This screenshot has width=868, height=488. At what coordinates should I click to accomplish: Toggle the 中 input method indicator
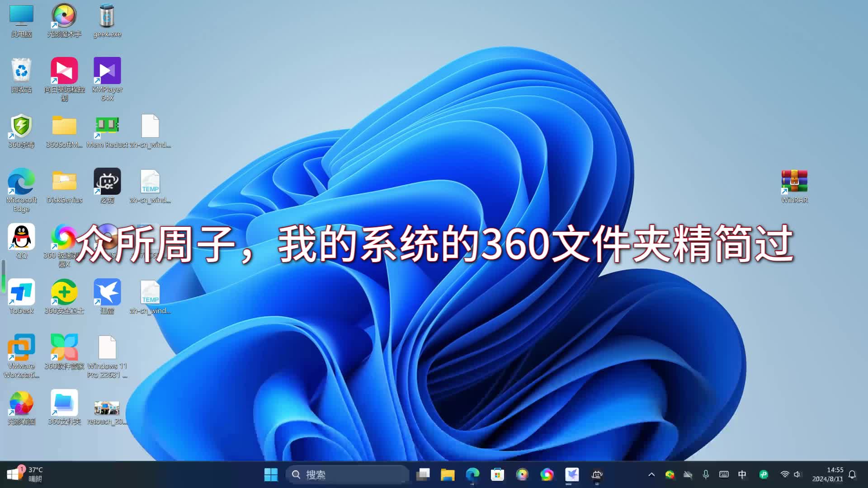[742, 474]
